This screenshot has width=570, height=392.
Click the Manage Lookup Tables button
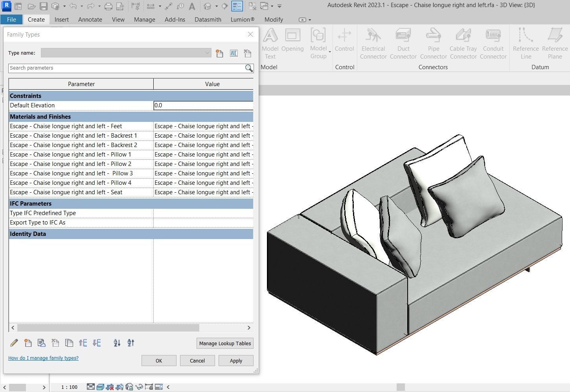pyautogui.click(x=225, y=343)
